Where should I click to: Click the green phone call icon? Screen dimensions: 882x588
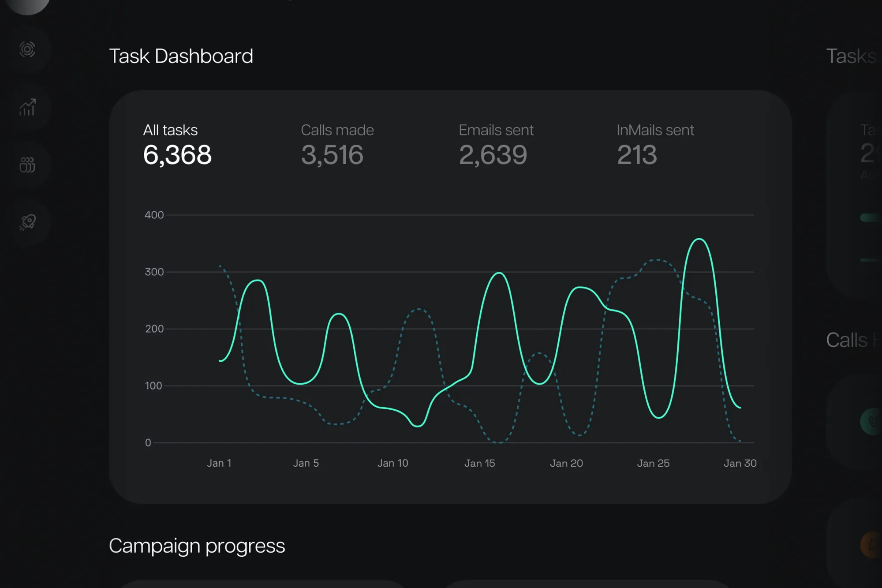[872, 422]
